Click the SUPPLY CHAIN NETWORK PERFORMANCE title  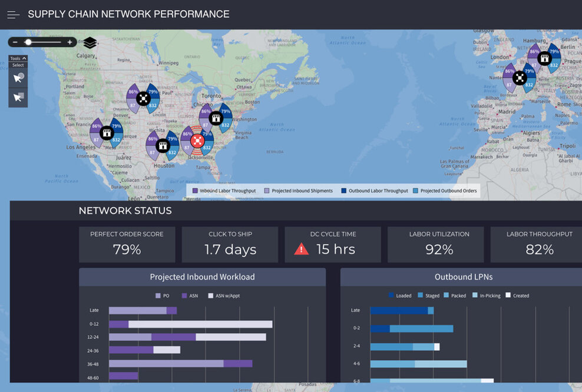coord(130,14)
